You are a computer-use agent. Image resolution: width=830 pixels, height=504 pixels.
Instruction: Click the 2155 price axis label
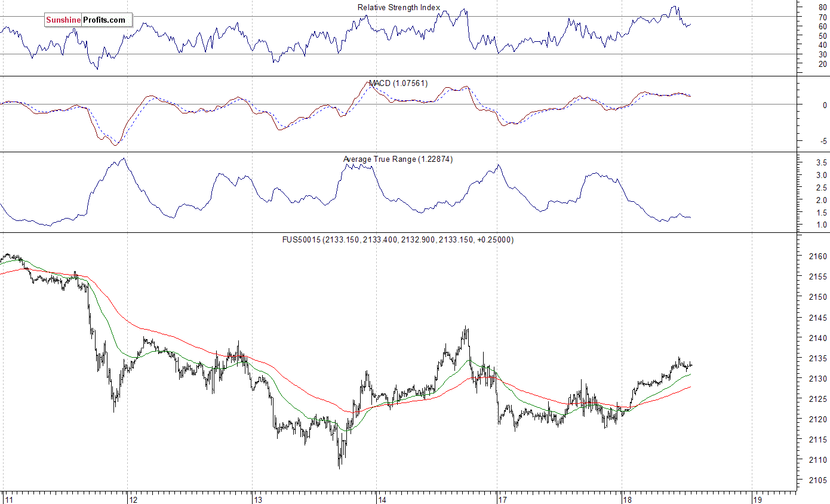coord(818,276)
